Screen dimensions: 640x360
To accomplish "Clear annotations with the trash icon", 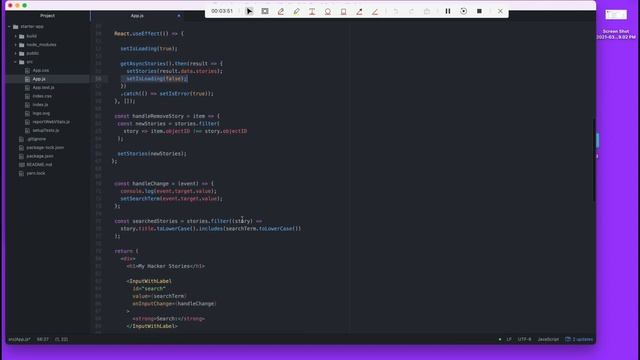I will pos(427,11).
